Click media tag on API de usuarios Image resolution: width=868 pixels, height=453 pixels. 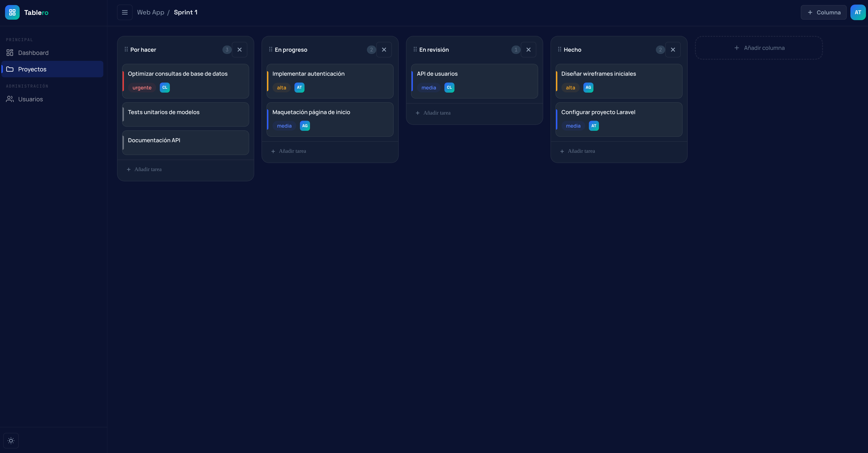(429, 88)
